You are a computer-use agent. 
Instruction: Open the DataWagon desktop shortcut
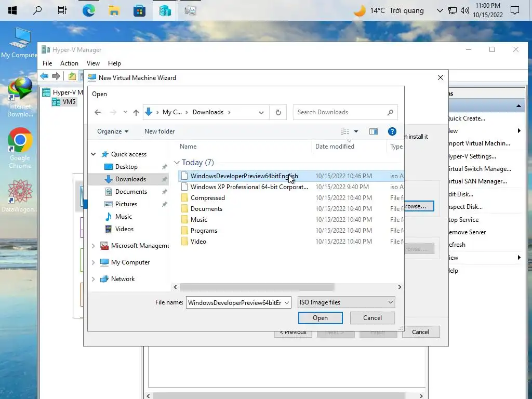coord(20,196)
